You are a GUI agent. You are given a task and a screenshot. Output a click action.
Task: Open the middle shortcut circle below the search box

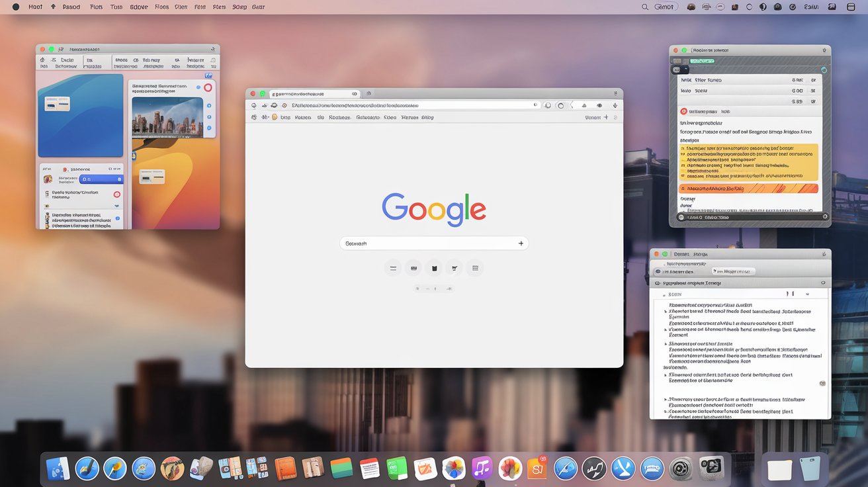(434, 268)
